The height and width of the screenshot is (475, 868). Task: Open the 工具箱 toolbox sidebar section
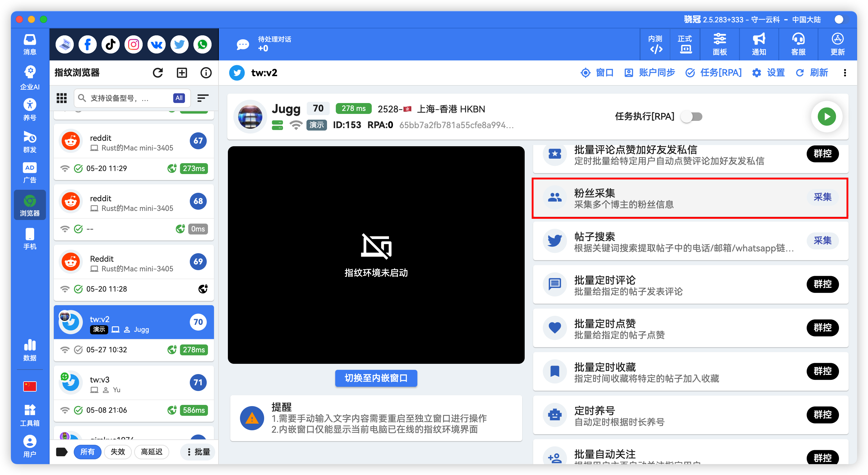[x=30, y=415]
